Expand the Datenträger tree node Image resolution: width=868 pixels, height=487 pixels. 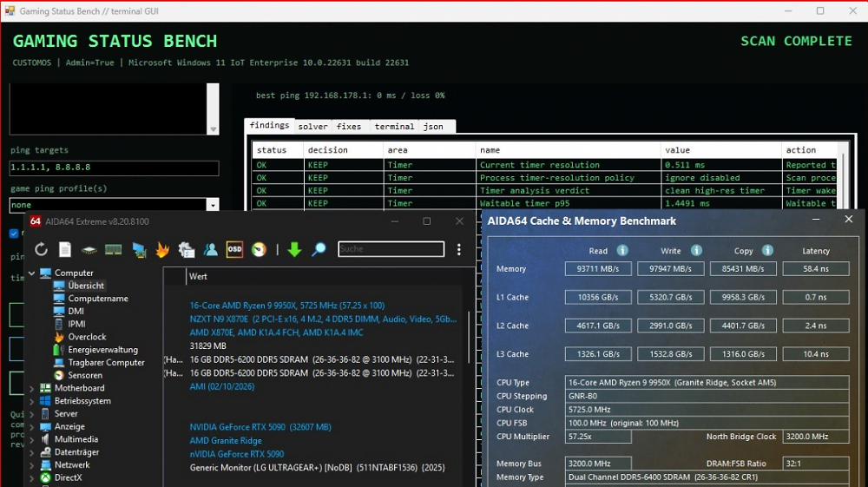click(x=31, y=452)
